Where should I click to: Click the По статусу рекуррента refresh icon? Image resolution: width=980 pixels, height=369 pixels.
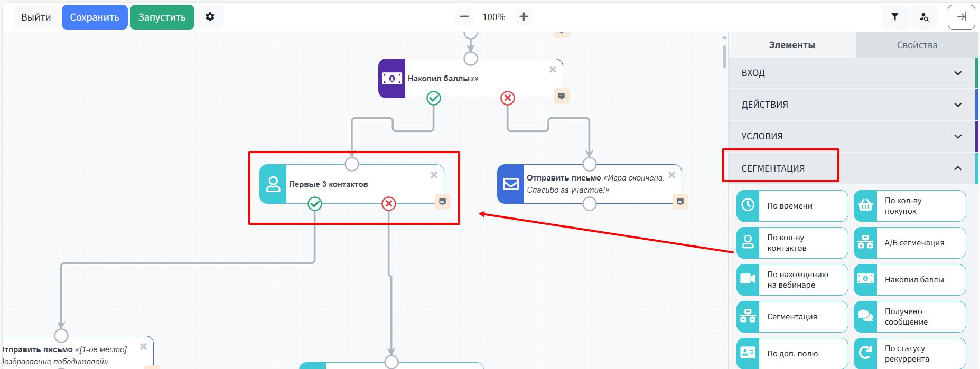pyautogui.click(x=865, y=353)
